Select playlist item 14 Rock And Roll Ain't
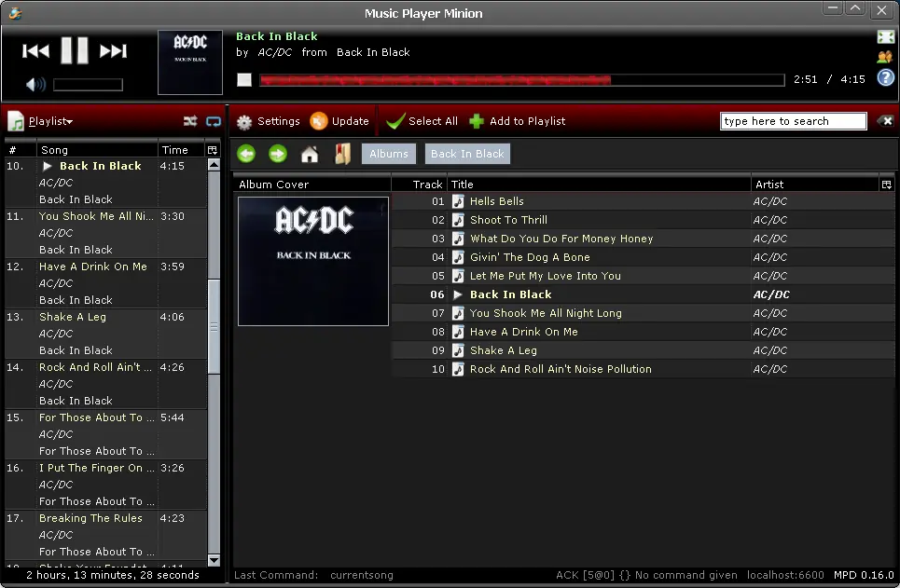The height and width of the screenshot is (588, 900). tap(105, 384)
